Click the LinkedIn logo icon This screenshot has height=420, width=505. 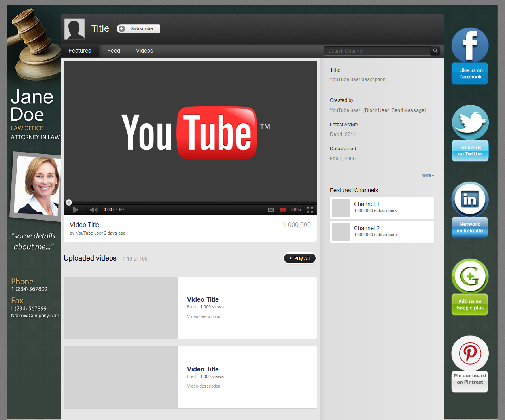[470, 199]
